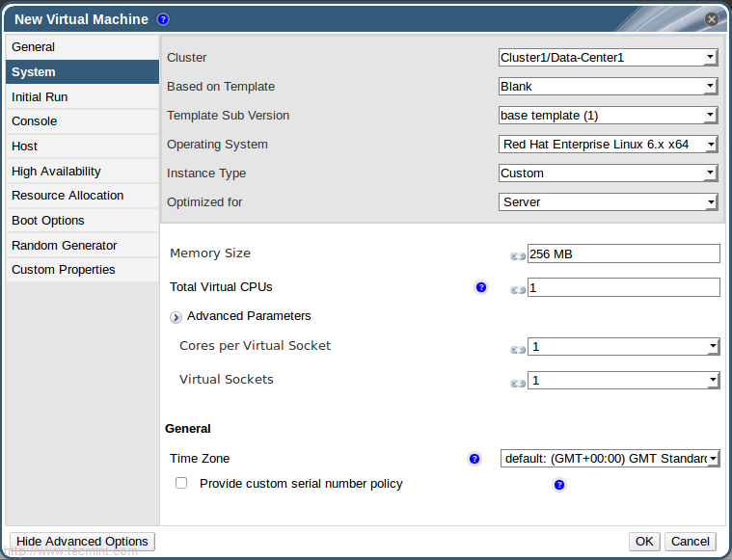This screenshot has height=560, width=732.
Task: Switch to the Boot Options tab
Action: pos(48,221)
